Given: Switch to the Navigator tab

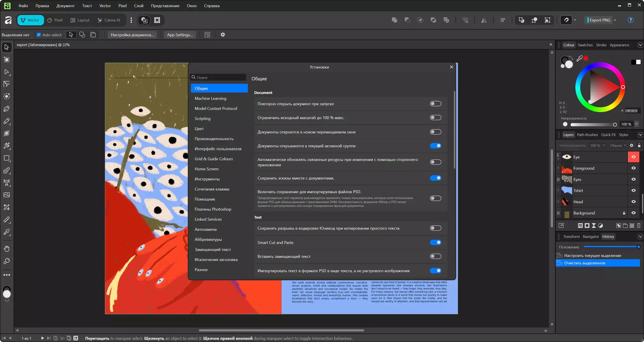Looking at the screenshot, I should tap(591, 237).
